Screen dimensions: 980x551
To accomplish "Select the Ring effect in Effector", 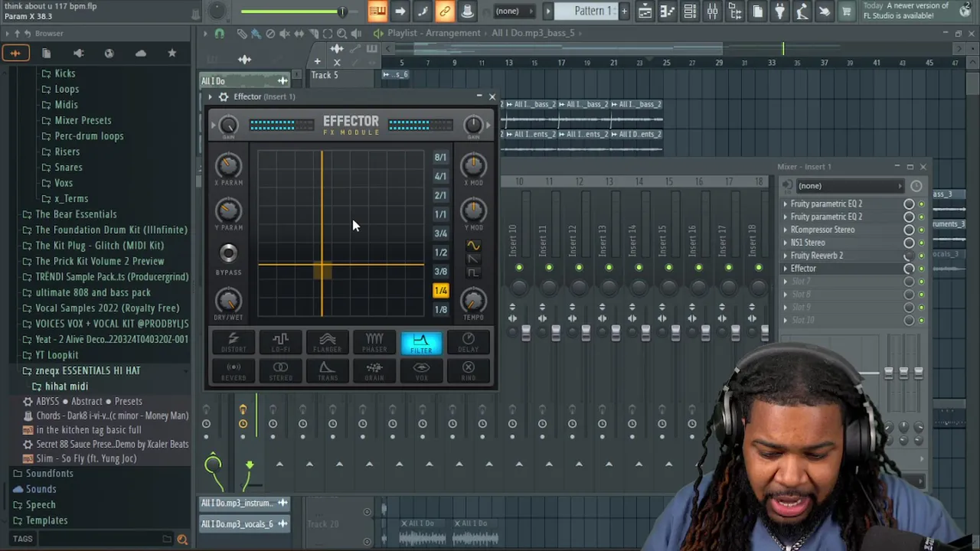I will [468, 371].
